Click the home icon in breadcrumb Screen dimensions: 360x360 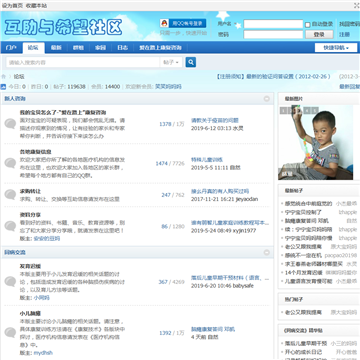[x=4, y=76]
